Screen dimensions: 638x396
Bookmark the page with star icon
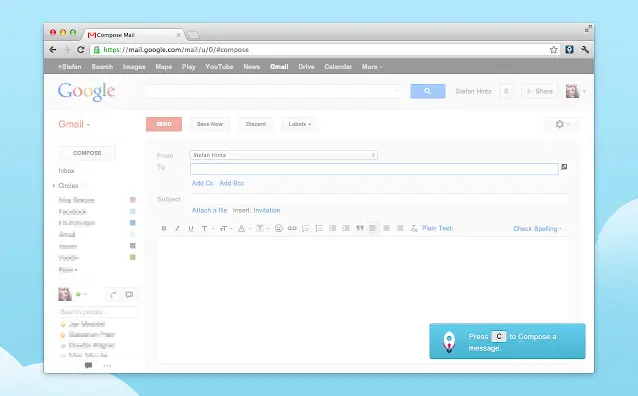point(553,50)
